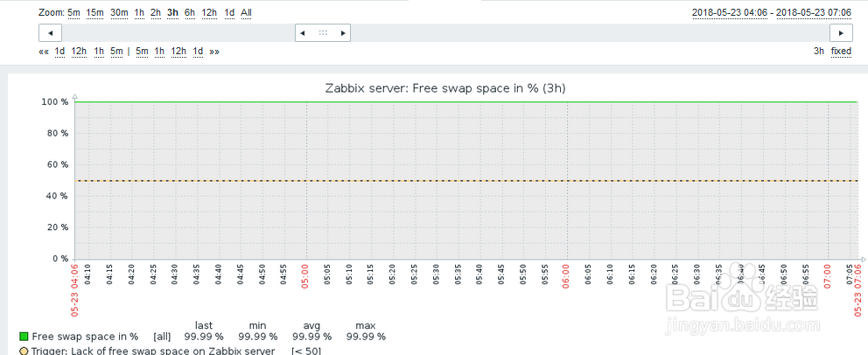Jump forward with the »» double-arrow
Screen dimensions: 868x355
[x=214, y=51]
